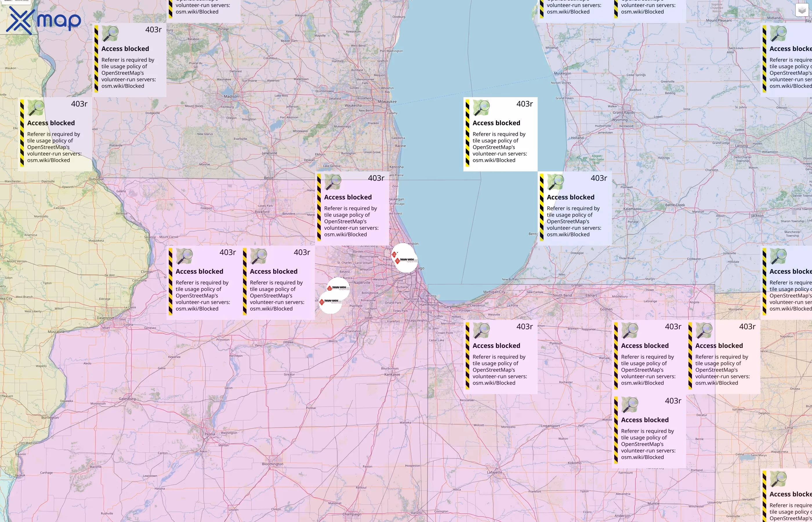Click the Battle Creek city label
Viewport: 812px width, 522px height.
tap(675, 205)
